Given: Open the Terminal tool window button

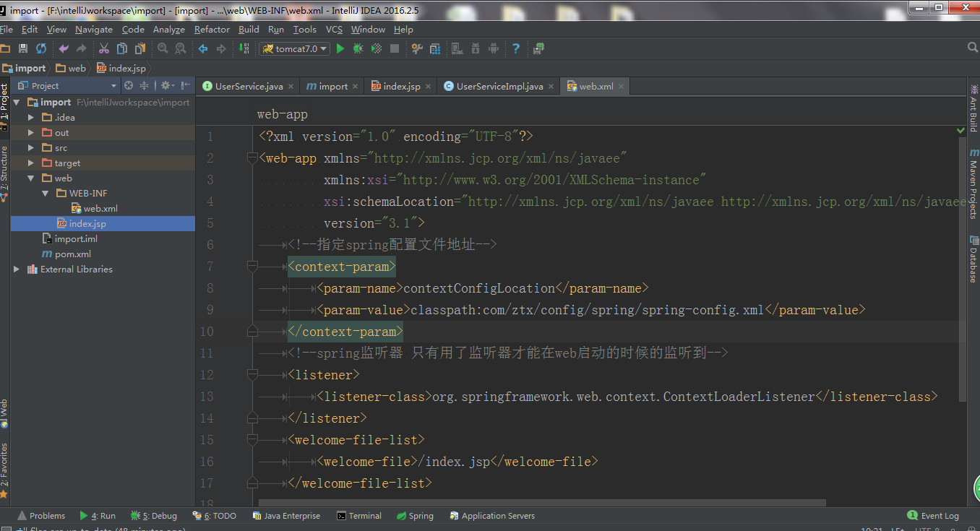Looking at the screenshot, I should [359, 516].
